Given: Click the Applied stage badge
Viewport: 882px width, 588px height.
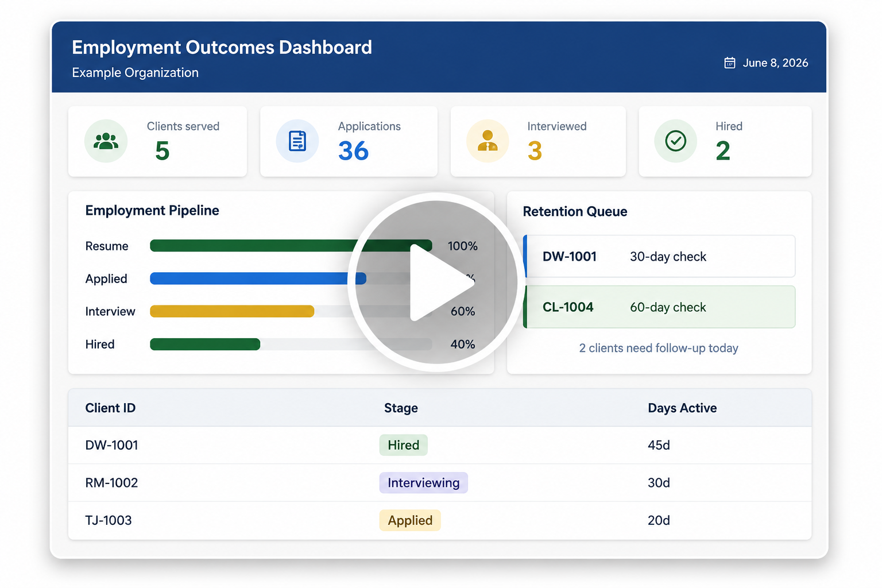Looking at the screenshot, I should coord(410,520).
